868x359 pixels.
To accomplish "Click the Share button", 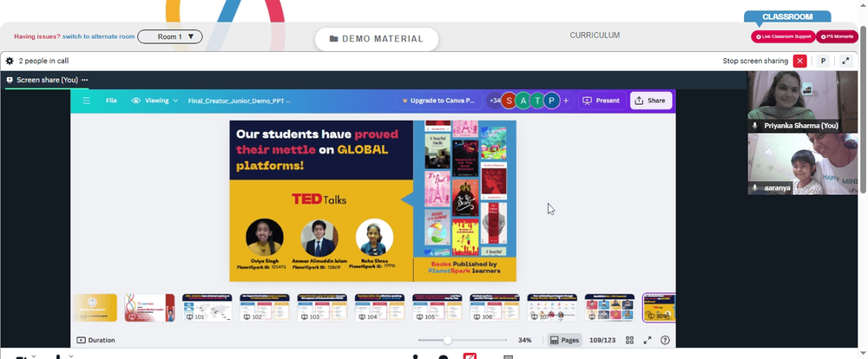I will point(651,101).
